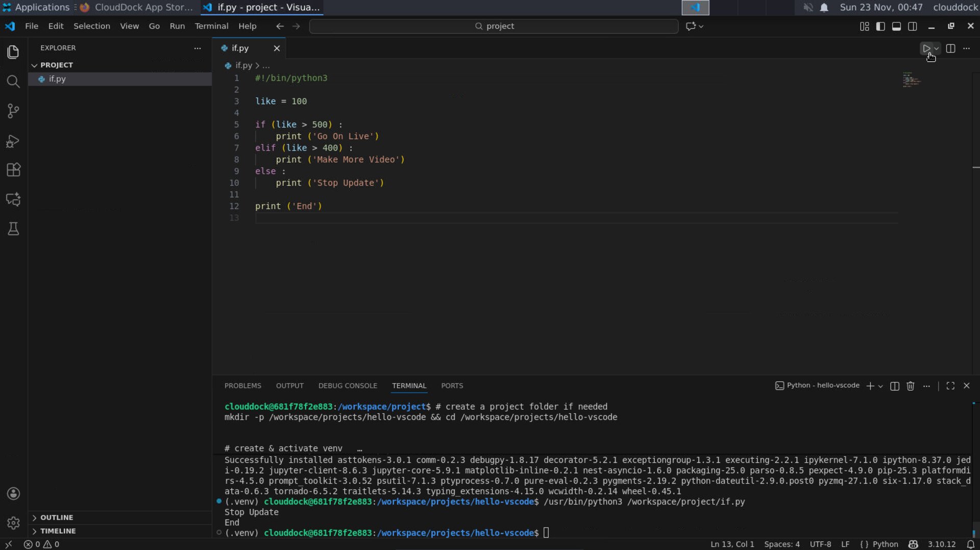Select the Python interpreter 3.10.12
This screenshot has width=980, height=550.
point(942,544)
